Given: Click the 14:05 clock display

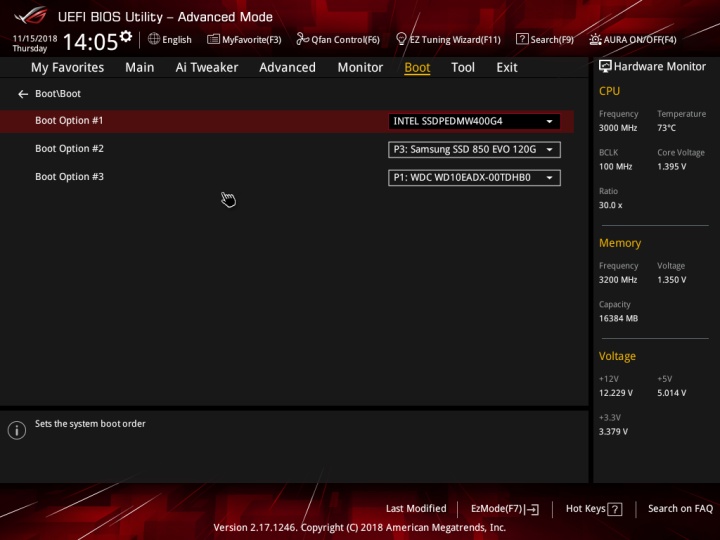Looking at the screenshot, I should (90, 42).
